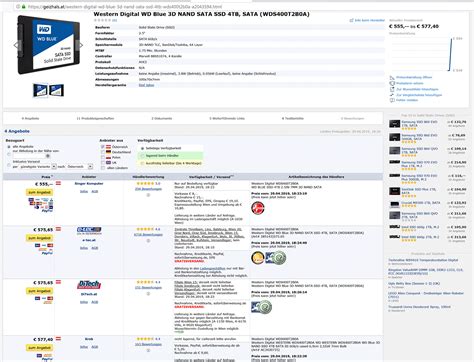Click the HTTPS padlock icon in address bar
Image resolution: width=474 pixels, height=362 pixels.
(x=23, y=7)
